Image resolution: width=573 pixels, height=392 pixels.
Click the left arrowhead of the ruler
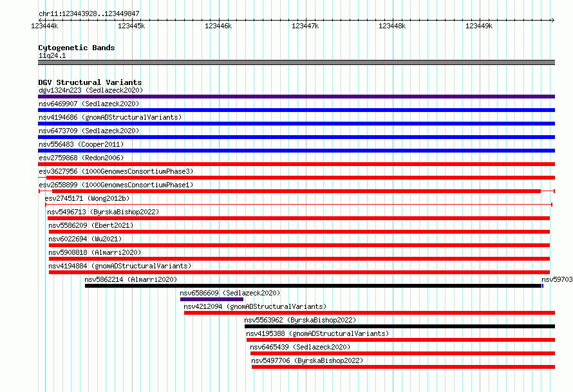click(x=40, y=20)
